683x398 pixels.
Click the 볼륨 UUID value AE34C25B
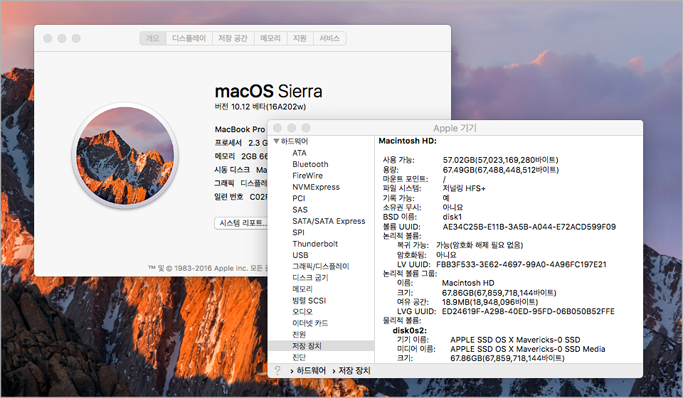pyautogui.click(x=529, y=226)
